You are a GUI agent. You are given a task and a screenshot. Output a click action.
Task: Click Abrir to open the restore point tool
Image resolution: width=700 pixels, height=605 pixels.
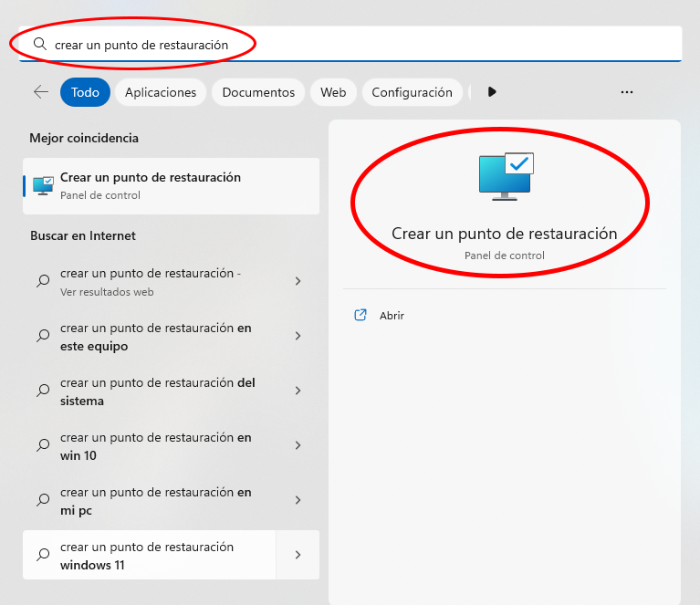pyautogui.click(x=392, y=316)
